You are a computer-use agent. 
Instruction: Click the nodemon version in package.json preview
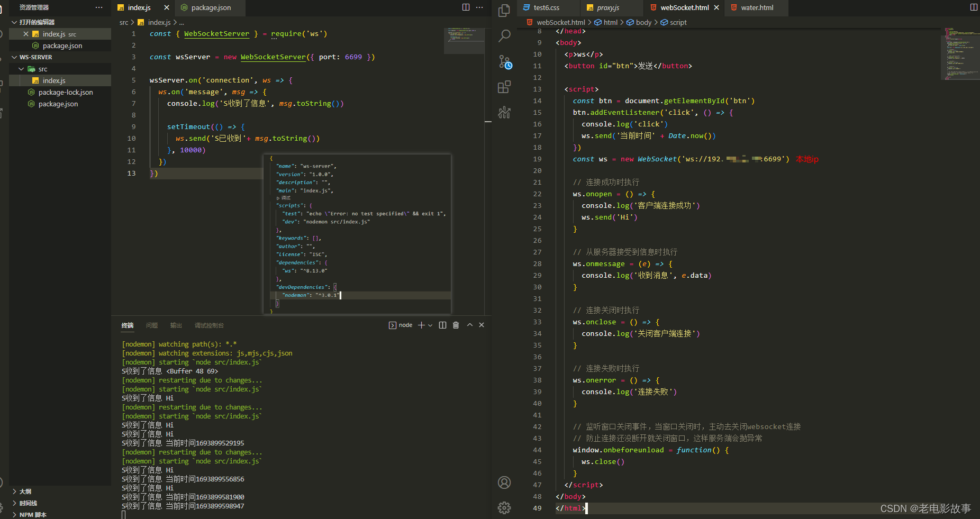click(x=327, y=295)
